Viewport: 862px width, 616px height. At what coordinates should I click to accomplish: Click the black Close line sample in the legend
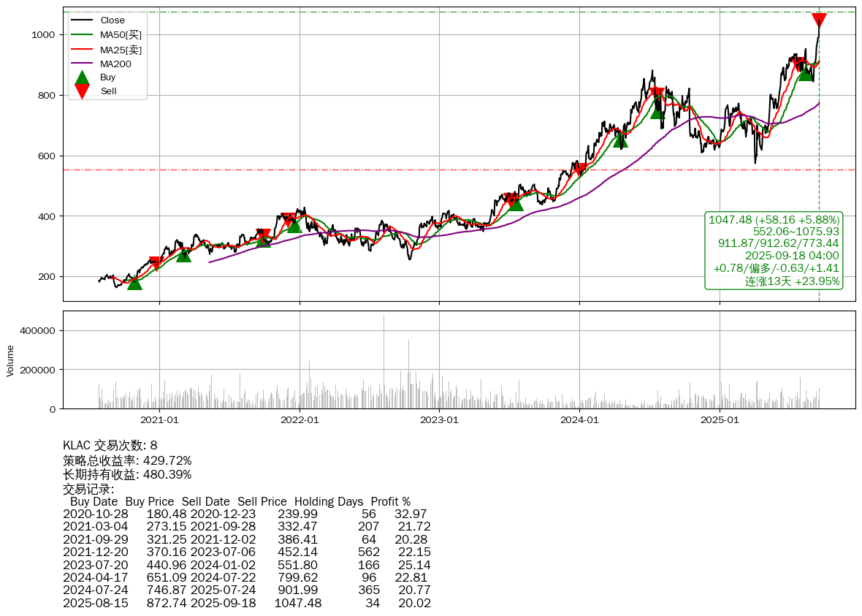(83, 20)
